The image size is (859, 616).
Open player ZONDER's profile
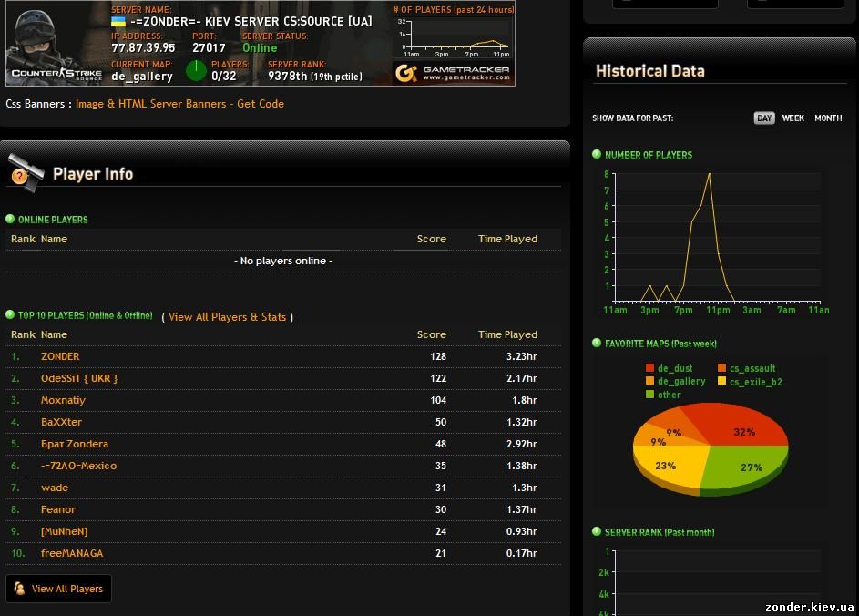60,356
